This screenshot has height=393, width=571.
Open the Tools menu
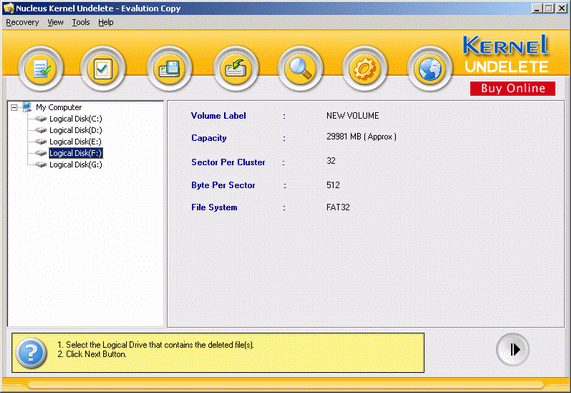[x=81, y=23]
